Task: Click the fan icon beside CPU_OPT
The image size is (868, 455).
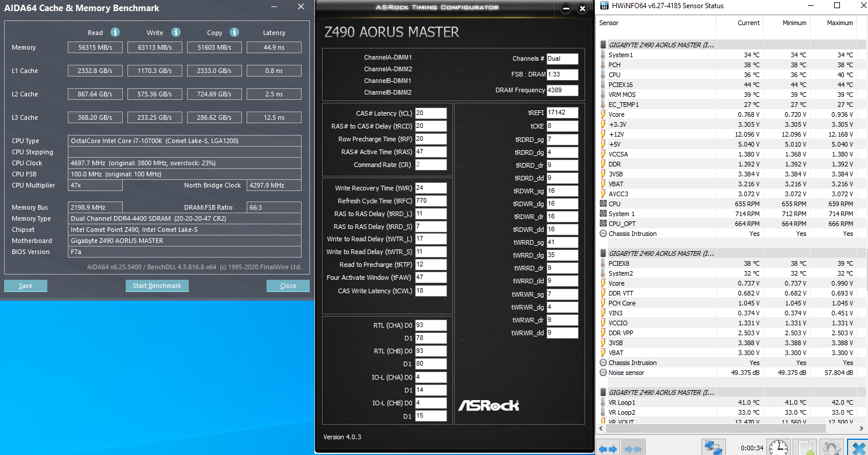Action: (603, 224)
